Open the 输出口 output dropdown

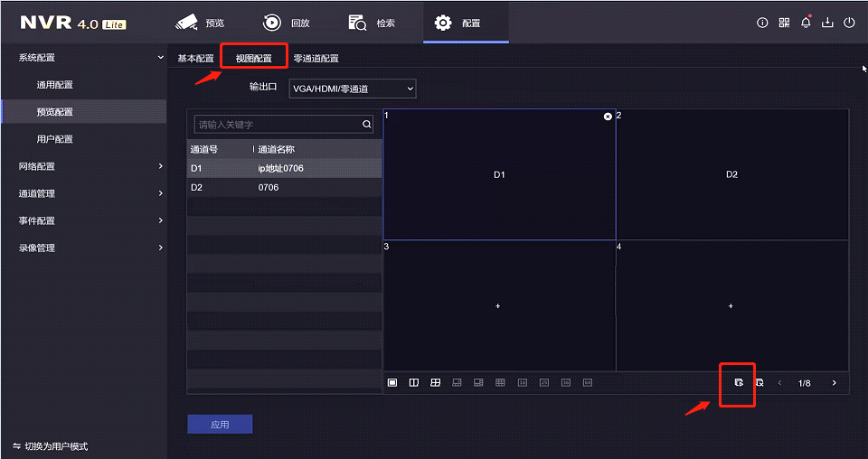[353, 89]
